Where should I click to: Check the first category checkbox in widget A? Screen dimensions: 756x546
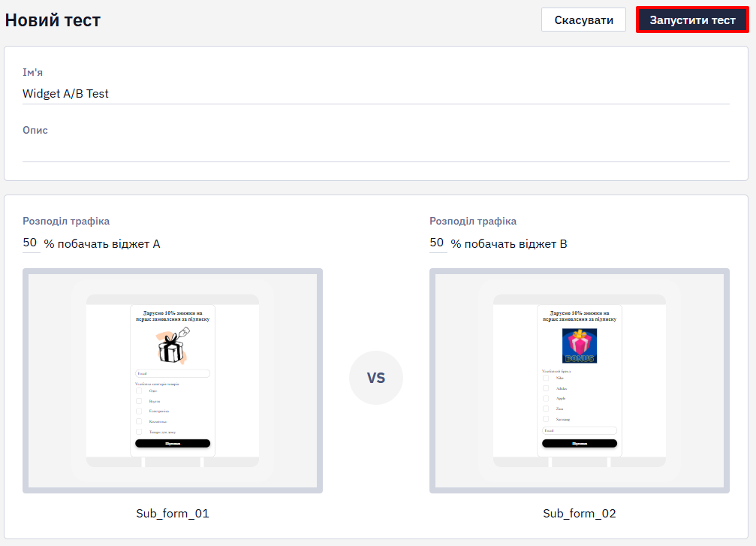coord(139,391)
